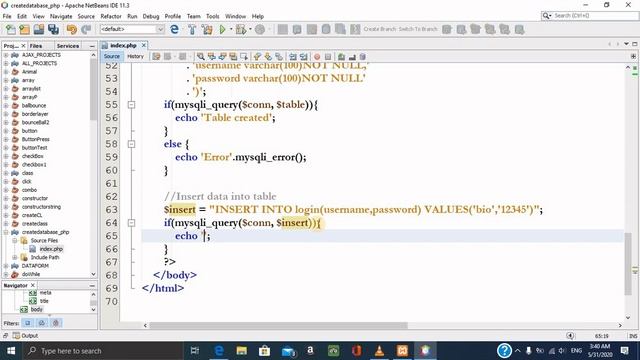Click the Stop Macro Recording icon
This screenshot has width=640, height=360.
pyautogui.click(x=328, y=57)
